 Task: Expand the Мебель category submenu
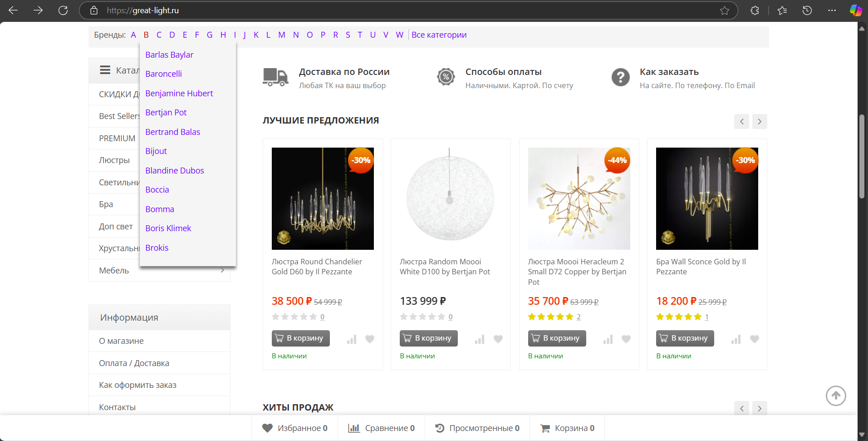[x=222, y=270]
